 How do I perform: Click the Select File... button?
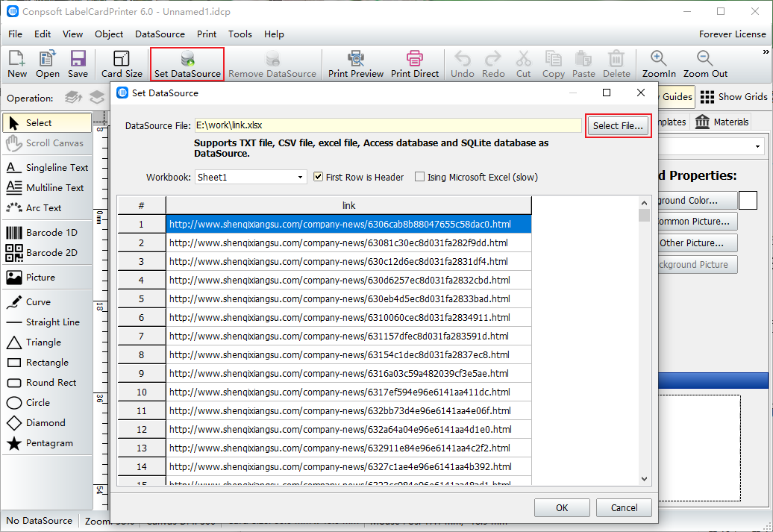click(618, 126)
